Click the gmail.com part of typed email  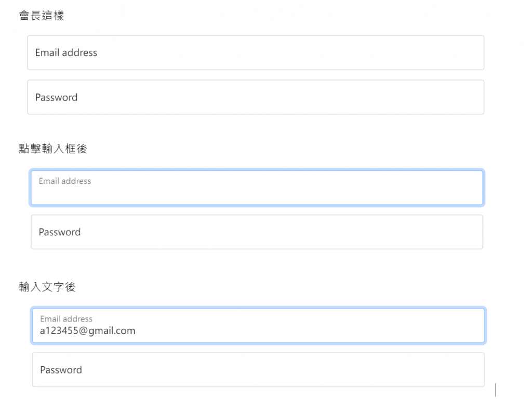point(111,331)
